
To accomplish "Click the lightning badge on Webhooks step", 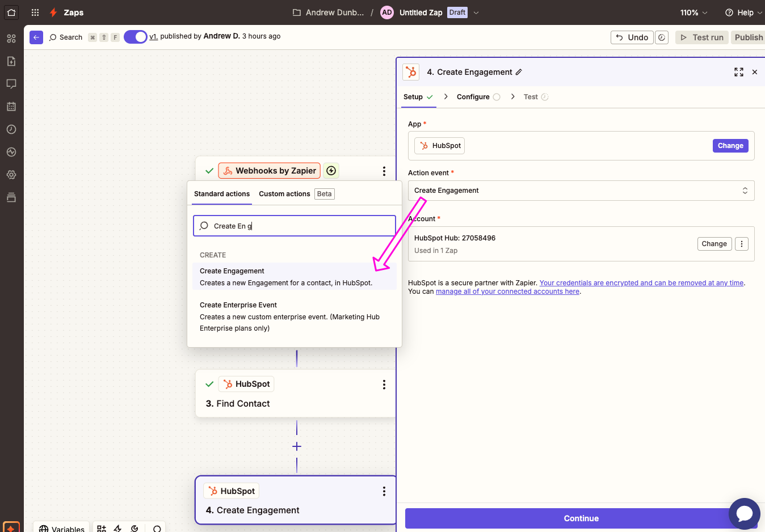I will 331,171.
